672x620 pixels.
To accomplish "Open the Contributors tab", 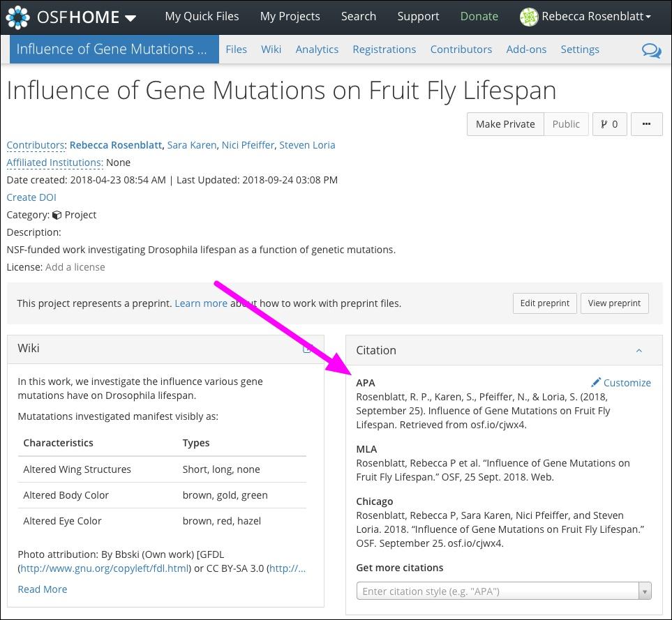I will pyautogui.click(x=461, y=50).
